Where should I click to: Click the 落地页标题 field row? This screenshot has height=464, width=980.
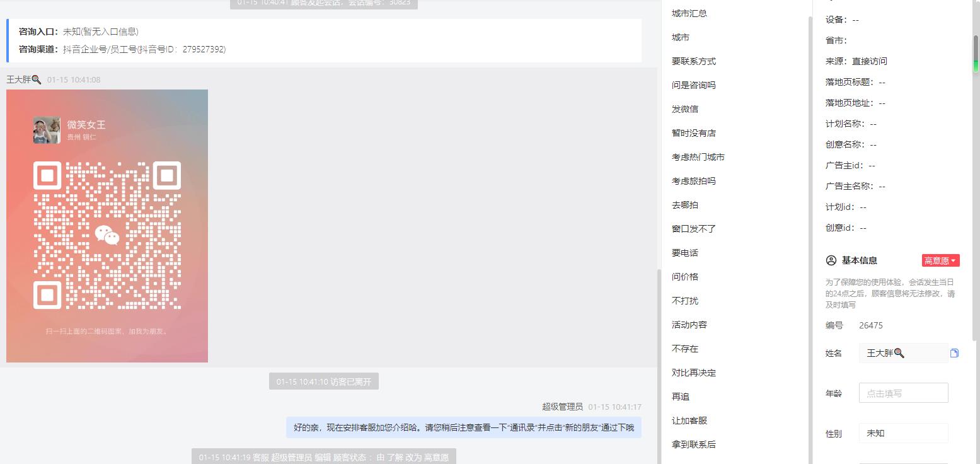point(855,82)
